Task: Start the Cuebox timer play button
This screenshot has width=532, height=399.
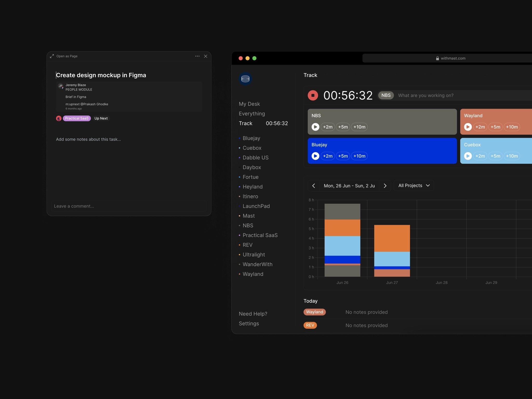Action: click(468, 156)
